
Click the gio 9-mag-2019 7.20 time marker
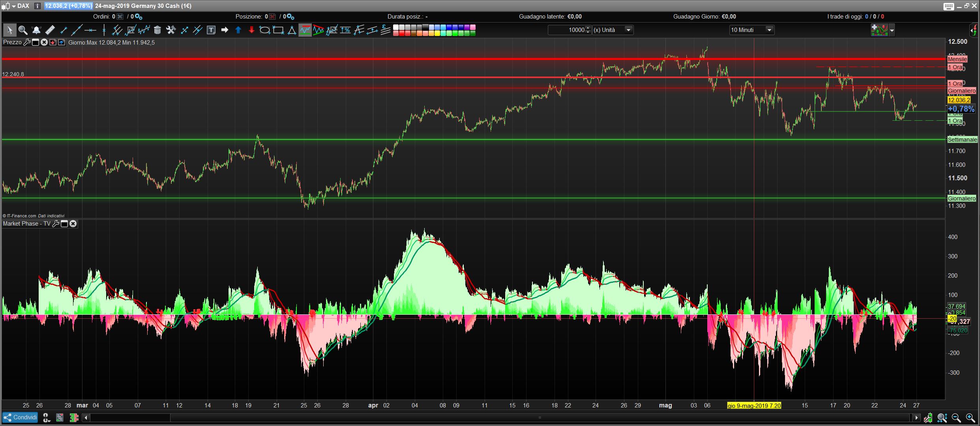tap(754, 405)
